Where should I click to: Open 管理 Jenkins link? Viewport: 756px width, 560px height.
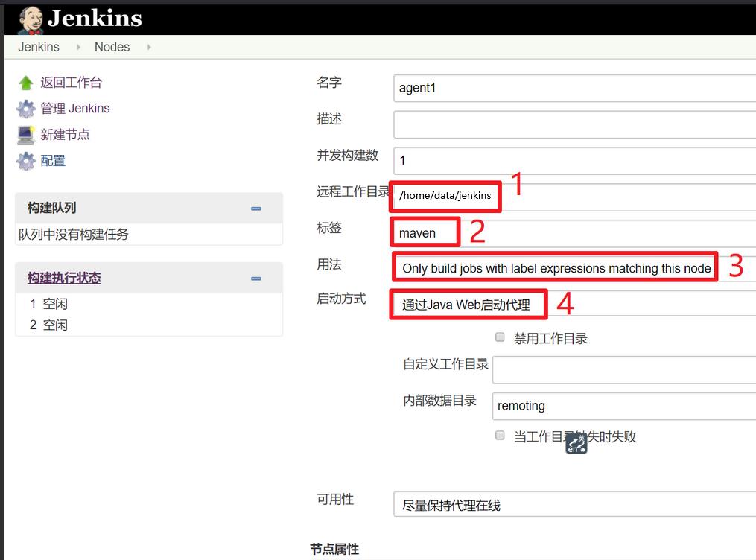(74, 109)
